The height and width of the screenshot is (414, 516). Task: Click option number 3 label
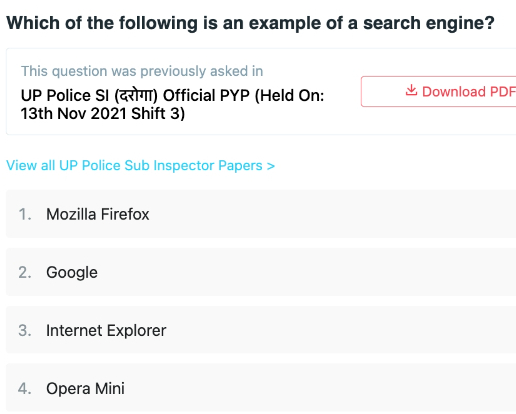pos(25,330)
